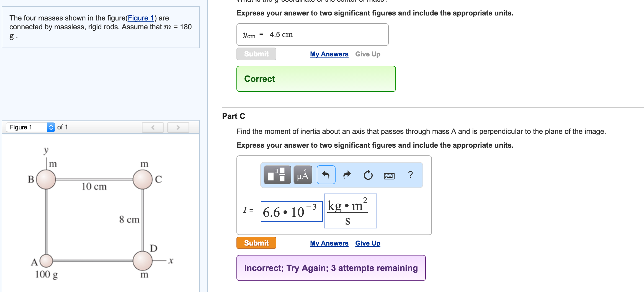The width and height of the screenshot is (644, 292).
Task: Open keyboard shortcuts icon
Action: [389, 176]
